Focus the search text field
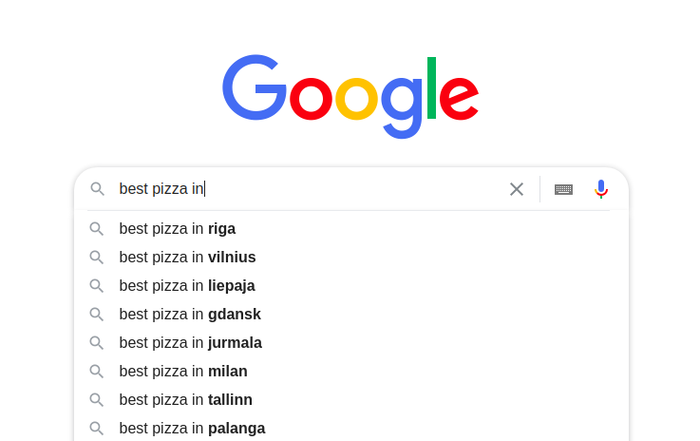This screenshot has width=700, height=441. coord(308,189)
